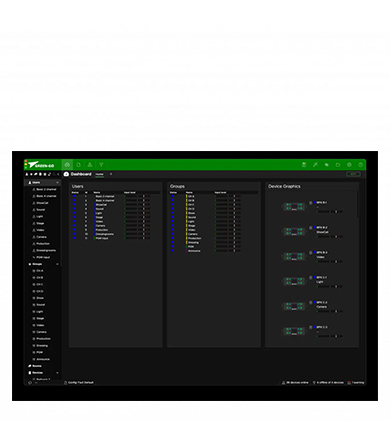Toggle the checkbox beside BPX C.2 device
The width and height of the screenshot is (390, 421).
[311, 302]
